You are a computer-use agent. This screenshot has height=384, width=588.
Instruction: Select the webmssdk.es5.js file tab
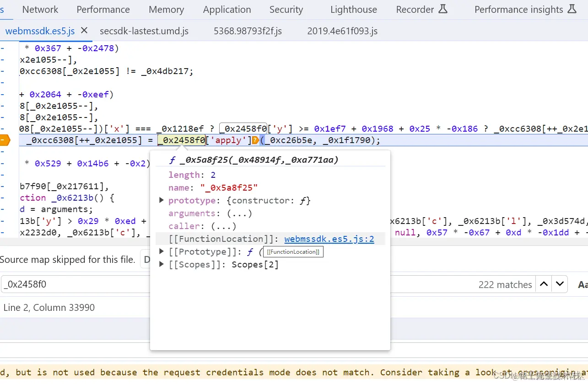coord(40,31)
